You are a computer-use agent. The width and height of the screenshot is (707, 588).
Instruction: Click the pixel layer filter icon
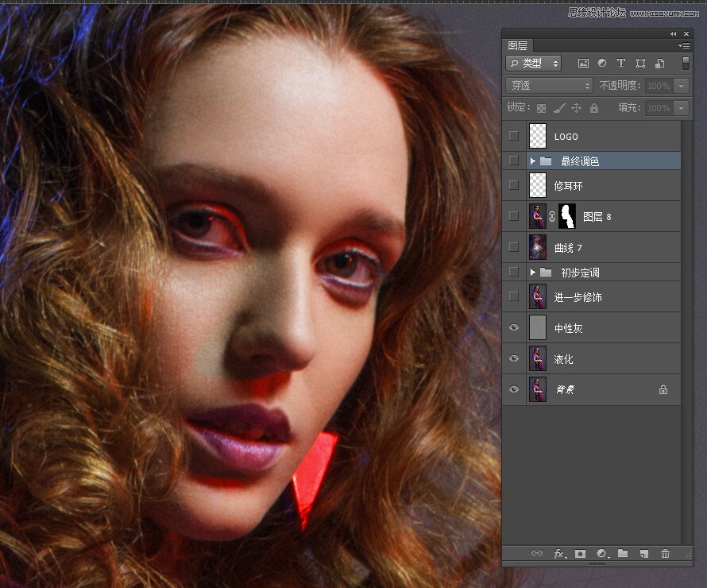point(583,64)
